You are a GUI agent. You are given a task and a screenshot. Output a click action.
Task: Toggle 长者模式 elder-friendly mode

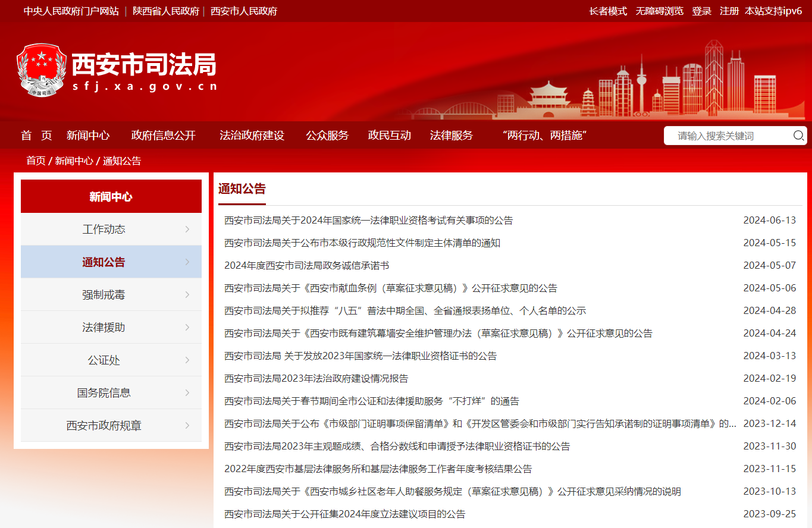pyautogui.click(x=608, y=11)
